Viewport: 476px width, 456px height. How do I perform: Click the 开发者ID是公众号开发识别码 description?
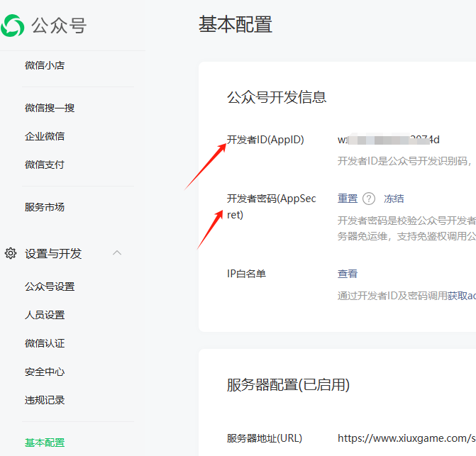[405, 161]
